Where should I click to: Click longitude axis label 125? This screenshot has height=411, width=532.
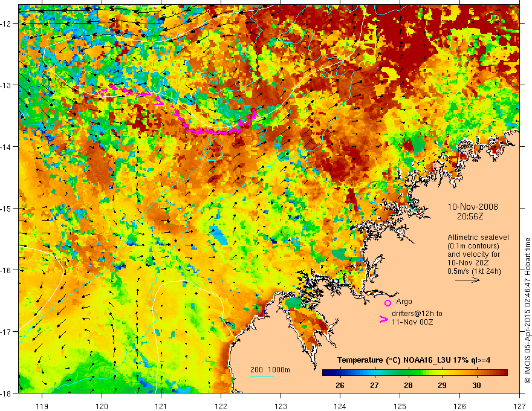400,406
